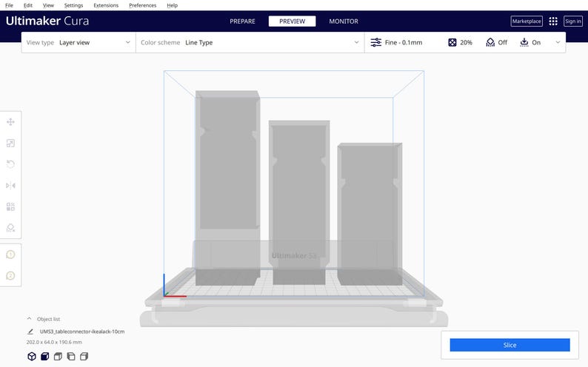
Task: Switch to the PREVIEW stage
Action: tap(292, 21)
